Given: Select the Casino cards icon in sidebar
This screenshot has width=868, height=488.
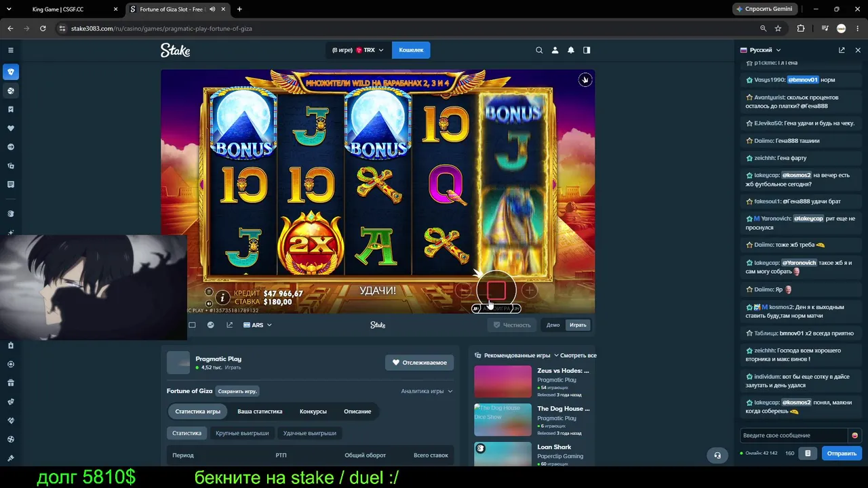Looking at the screenshot, I should coord(10,71).
